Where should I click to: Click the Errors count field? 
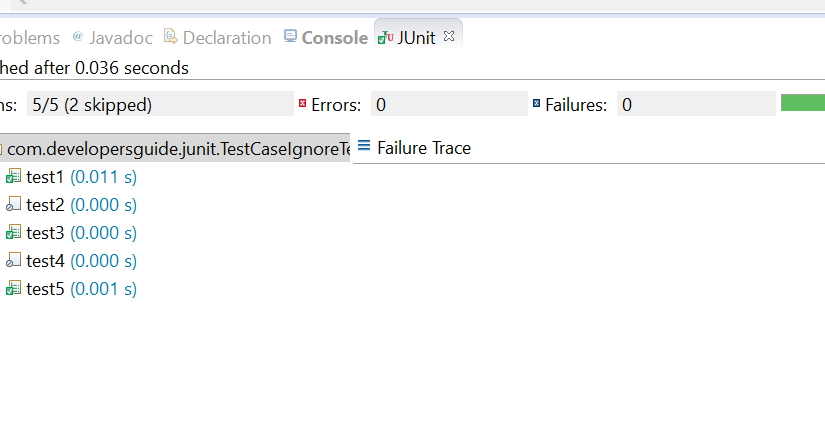click(x=449, y=104)
